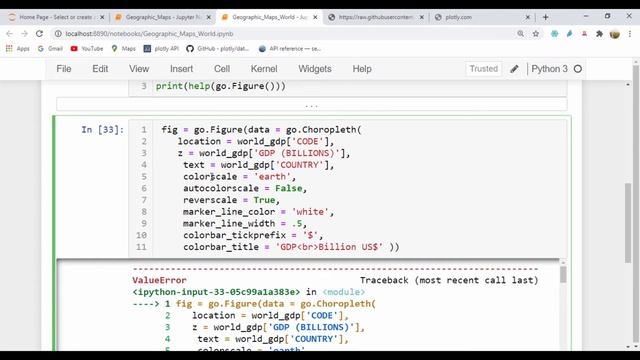Bookmark this page with the star icon

536,34
